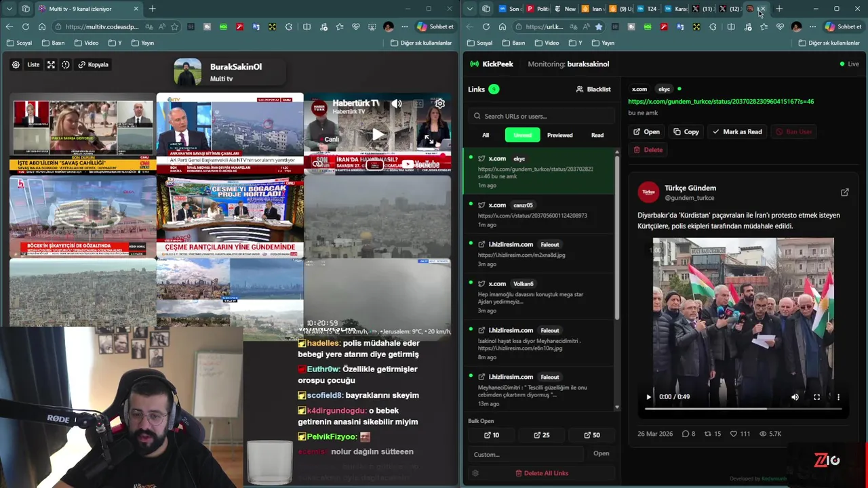Click the dashed-circle timer icon next to Liste
This screenshot has height=488, width=868.
66,64
